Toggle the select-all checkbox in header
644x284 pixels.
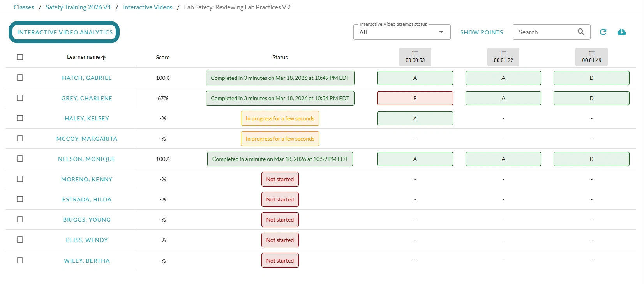(20, 57)
